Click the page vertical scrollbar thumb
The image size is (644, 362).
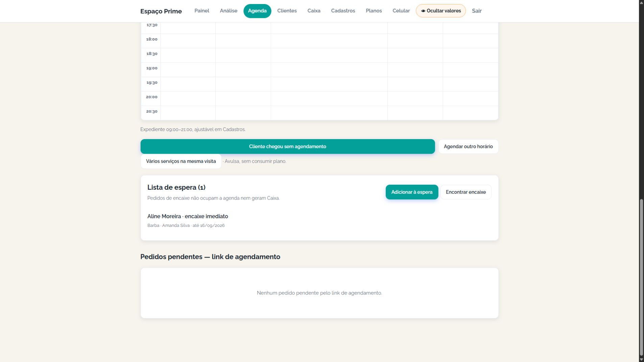(641, 278)
